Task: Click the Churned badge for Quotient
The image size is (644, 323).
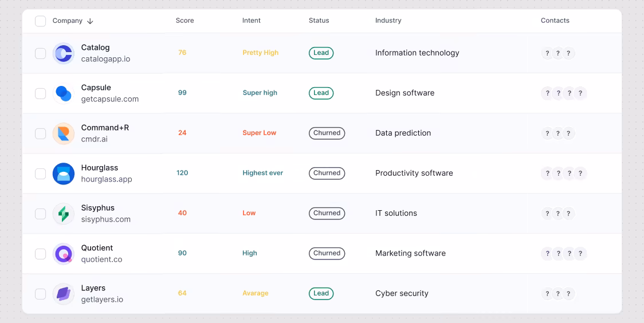Action: (327, 253)
